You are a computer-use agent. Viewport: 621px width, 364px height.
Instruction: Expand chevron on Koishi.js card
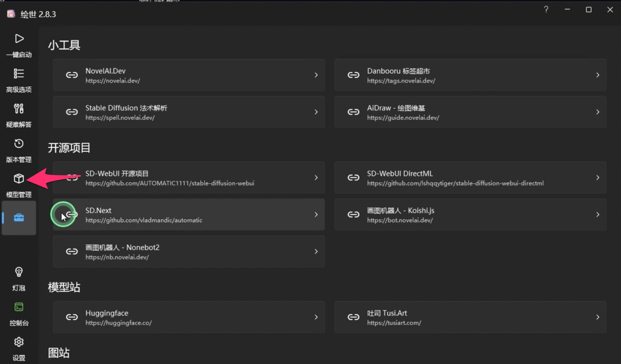click(x=598, y=214)
